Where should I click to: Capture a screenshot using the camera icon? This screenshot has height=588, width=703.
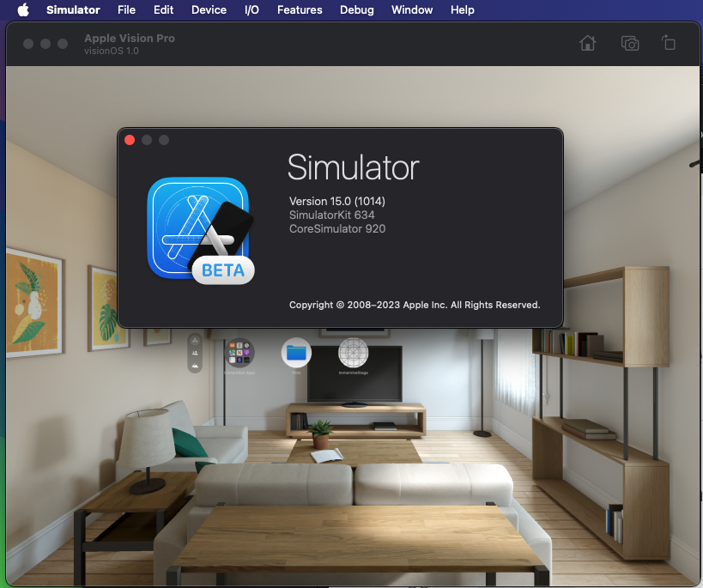click(630, 43)
